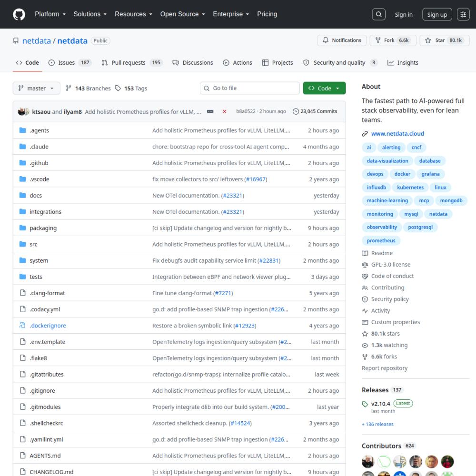Screen dimensions: 476x476
Task: Click the search magnifier icon in header
Action: coord(378,14)
